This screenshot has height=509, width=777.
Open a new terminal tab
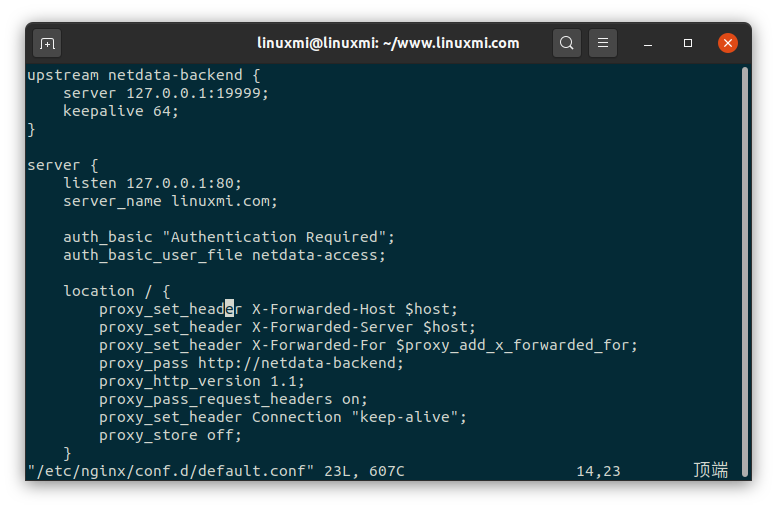[x=47, y=44]
